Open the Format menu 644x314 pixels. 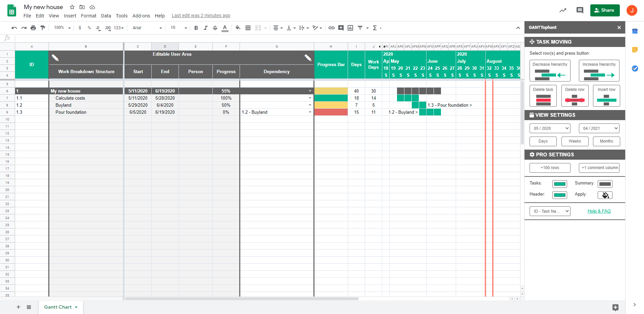[x=89, y=15]
